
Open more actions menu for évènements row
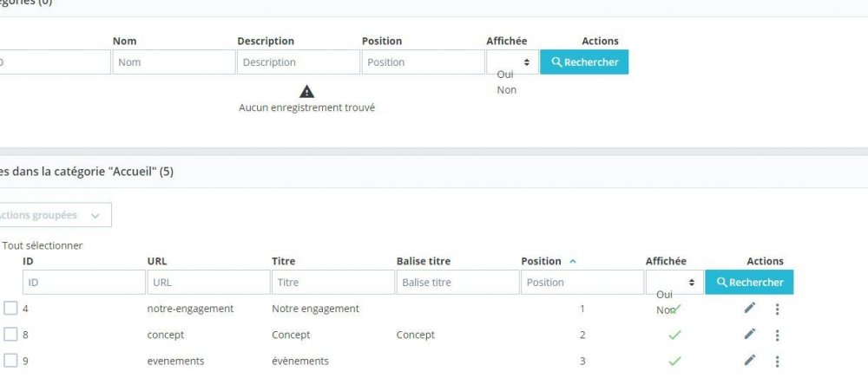(777, 362)
